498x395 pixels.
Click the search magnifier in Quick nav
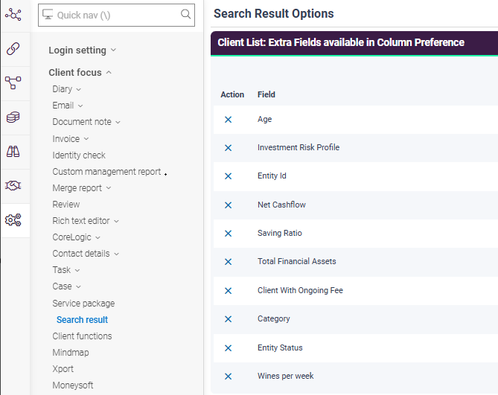(x=186, y=14)
